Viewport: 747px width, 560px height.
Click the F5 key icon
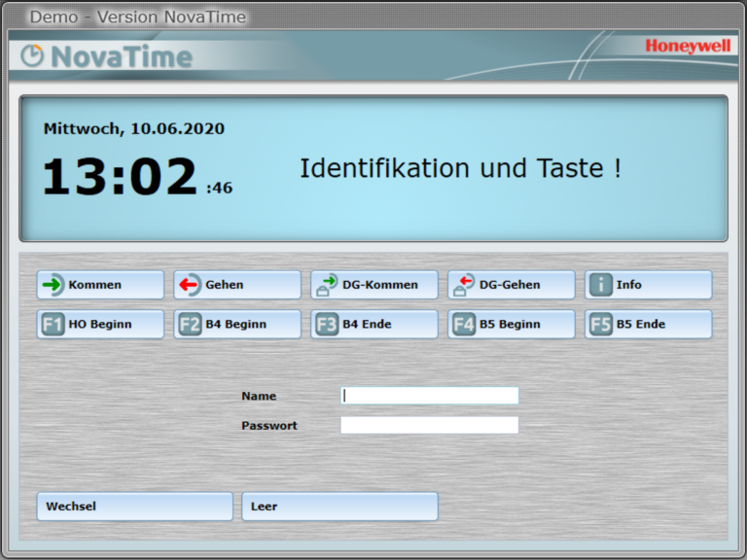(x=601, y=325)
